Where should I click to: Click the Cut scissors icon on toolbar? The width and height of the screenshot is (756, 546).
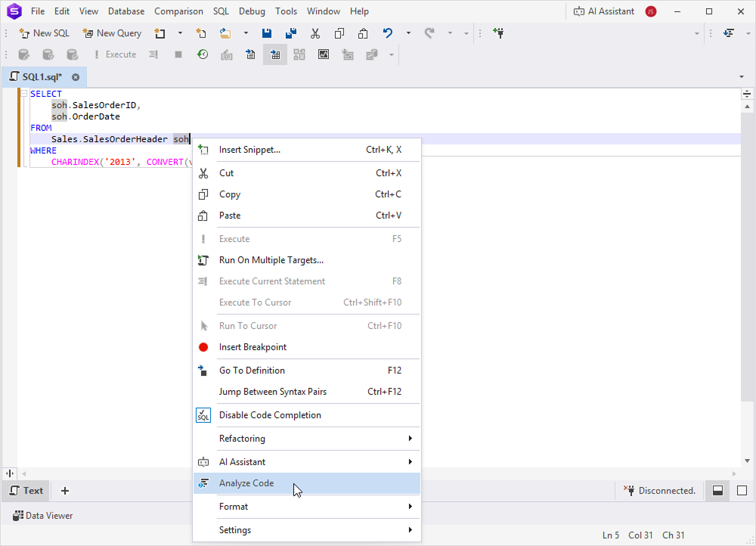[x=314, y=33]
